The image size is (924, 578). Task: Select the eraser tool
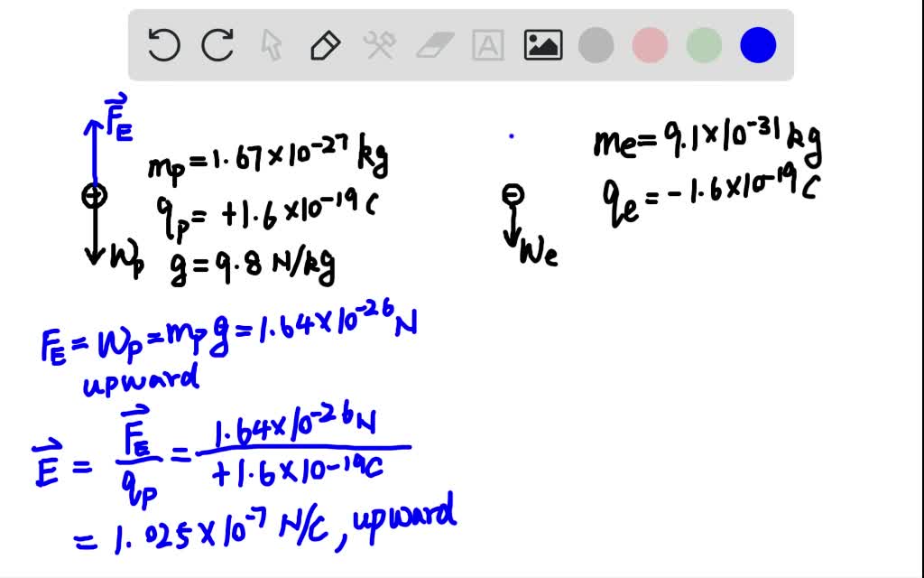click(x=433, y=43)
